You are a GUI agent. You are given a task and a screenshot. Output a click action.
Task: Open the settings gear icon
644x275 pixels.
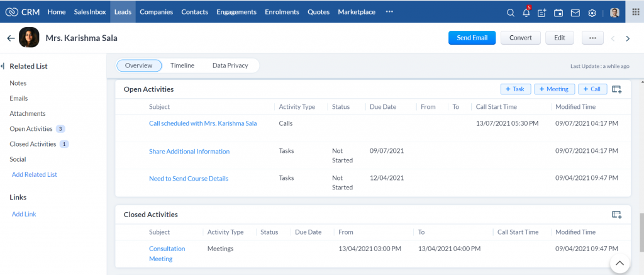pyautogui.click(x=592, y=13)
